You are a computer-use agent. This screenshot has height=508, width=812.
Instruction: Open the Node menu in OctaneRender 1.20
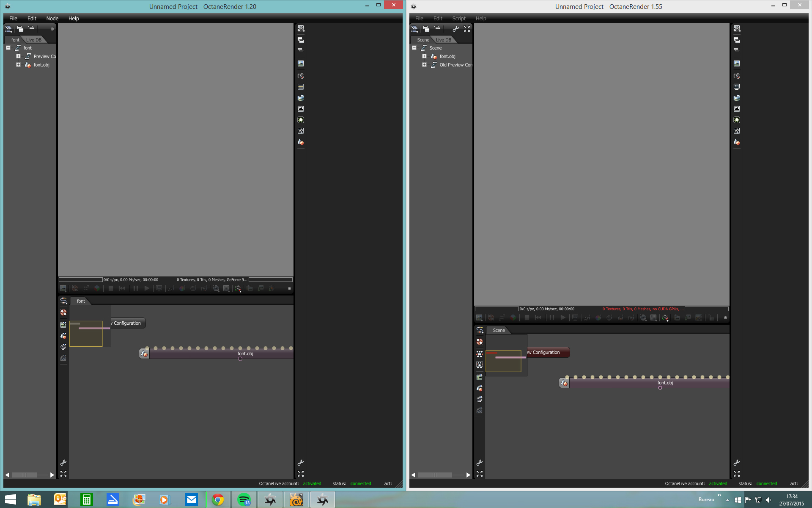[x=52, y=19]
